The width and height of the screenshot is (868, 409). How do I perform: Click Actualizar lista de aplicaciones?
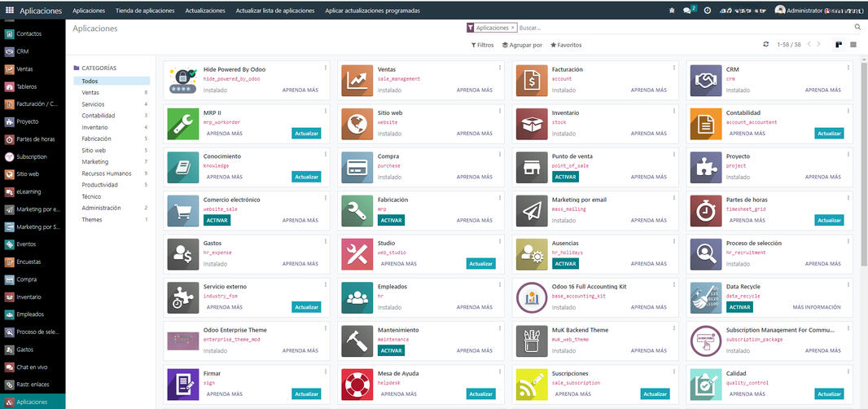(x=275, y=11)
